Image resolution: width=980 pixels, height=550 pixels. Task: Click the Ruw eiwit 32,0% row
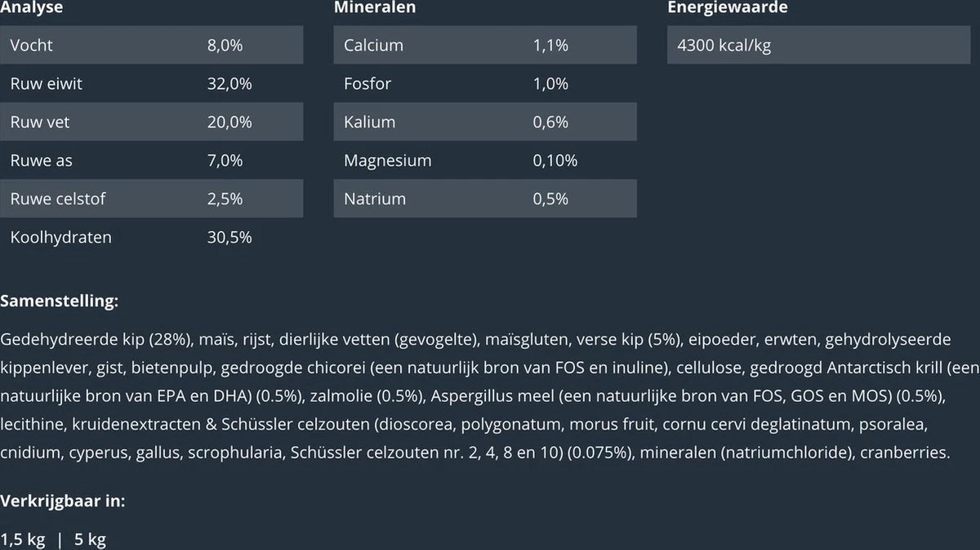point(152,84)
